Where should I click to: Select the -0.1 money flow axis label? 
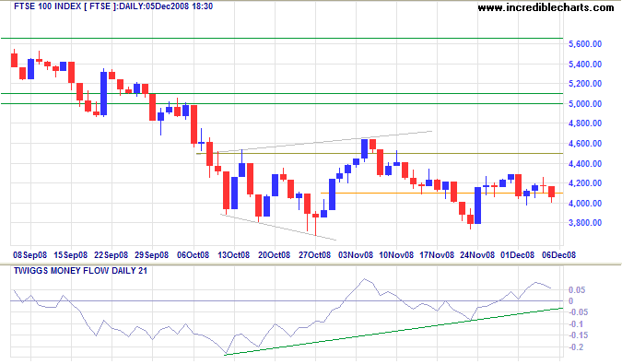click(576, 324)
